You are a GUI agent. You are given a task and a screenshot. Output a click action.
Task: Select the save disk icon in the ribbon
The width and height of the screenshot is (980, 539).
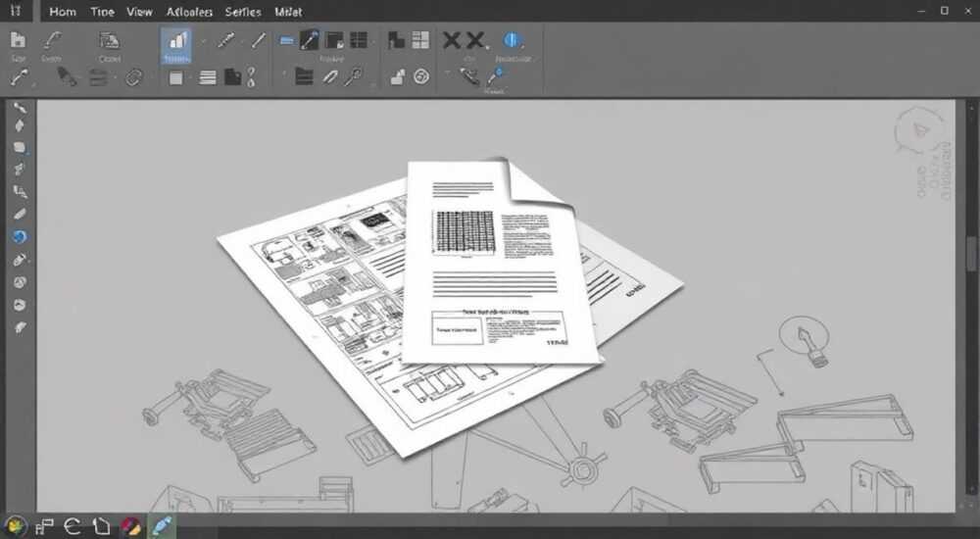pos(18,40)
